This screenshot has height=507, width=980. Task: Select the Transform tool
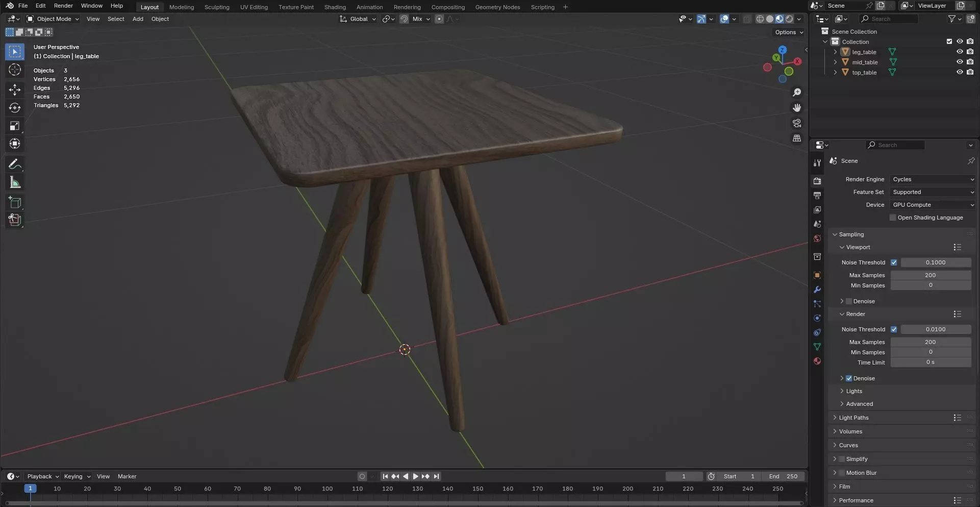[x=15, y=143]
